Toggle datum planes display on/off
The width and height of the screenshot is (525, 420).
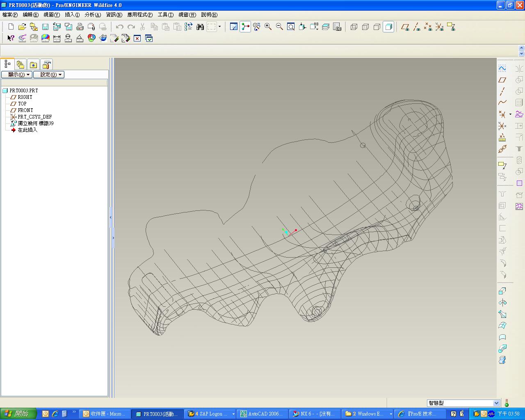[405, 27]
